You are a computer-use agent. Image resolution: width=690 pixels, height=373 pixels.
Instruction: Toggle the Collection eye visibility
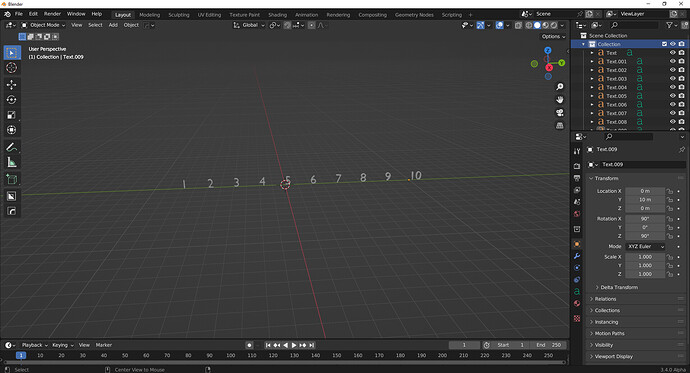672,44
